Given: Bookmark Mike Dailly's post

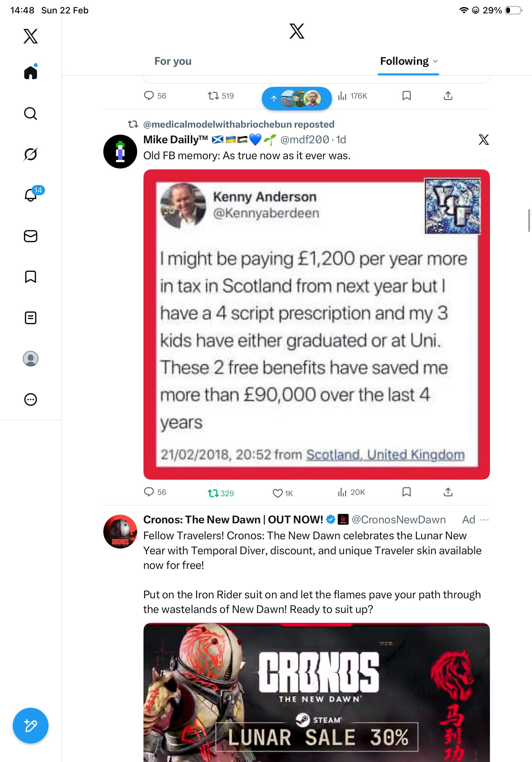Looking at the screenshot, I should click(x=406, y=492).
